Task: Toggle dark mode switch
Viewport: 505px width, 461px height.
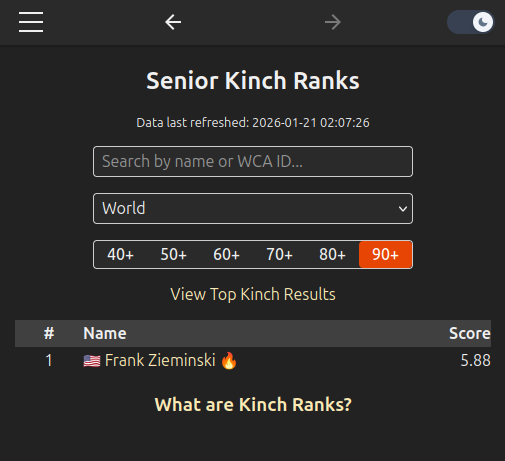Action: click(x=470, y=22)
